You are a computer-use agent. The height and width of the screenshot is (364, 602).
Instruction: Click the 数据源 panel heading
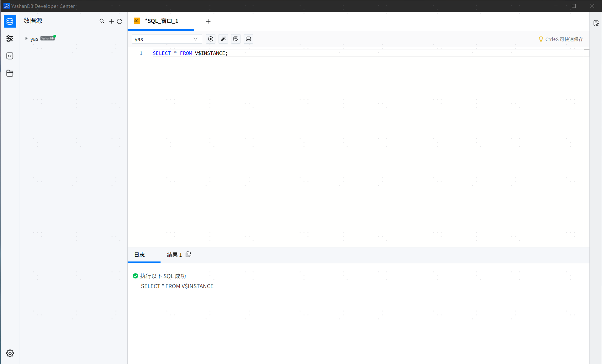click(x=33, y=21)
